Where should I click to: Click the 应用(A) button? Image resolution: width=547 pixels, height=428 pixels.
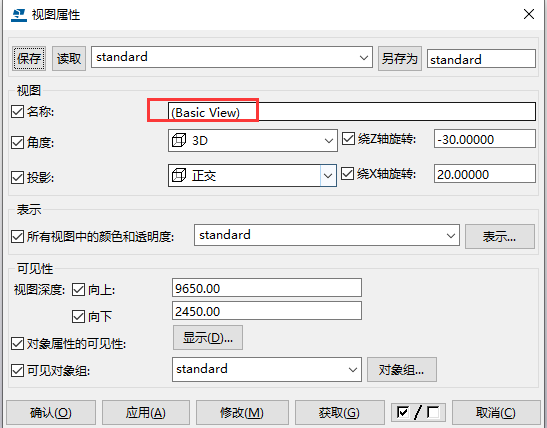tap(146, 413)
